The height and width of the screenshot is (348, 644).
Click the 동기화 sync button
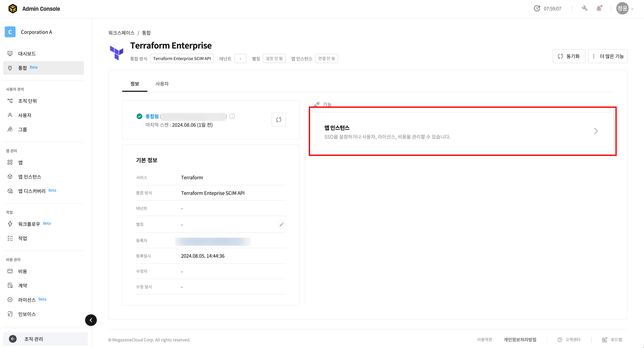569,56
